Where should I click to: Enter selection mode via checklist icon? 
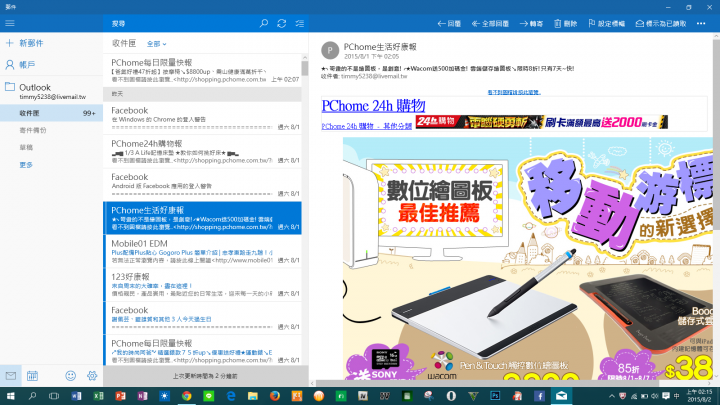[300, 23]
